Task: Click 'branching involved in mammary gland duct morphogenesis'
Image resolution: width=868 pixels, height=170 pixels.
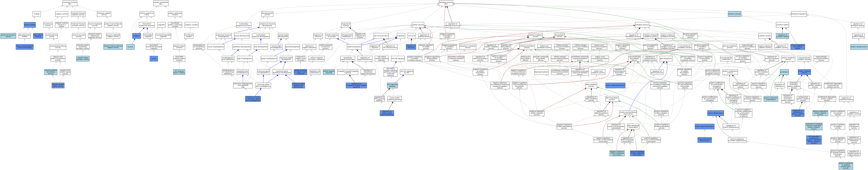Action: [x=253, y=99]
